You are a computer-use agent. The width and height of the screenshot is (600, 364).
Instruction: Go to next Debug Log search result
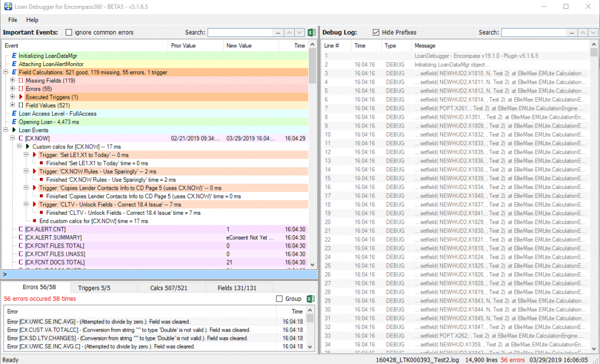tap(592, 33)
